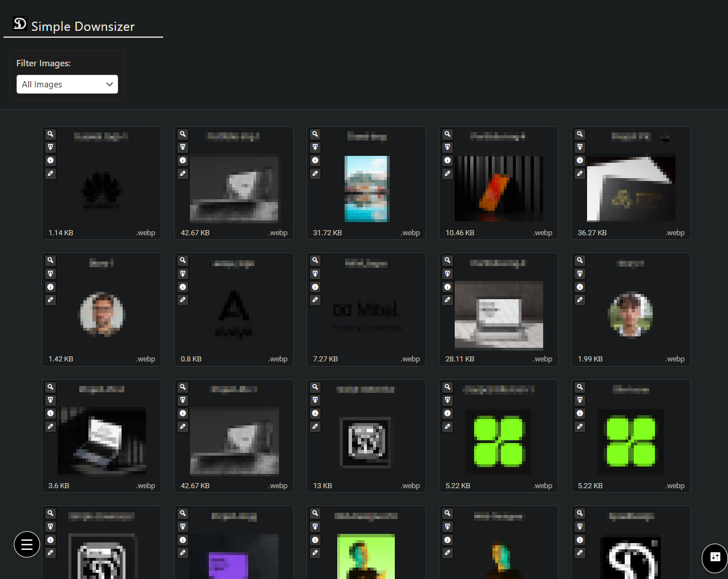The image size is (728, 579).
Task: Download the 0.8 KB image
Action: point(183,274)
